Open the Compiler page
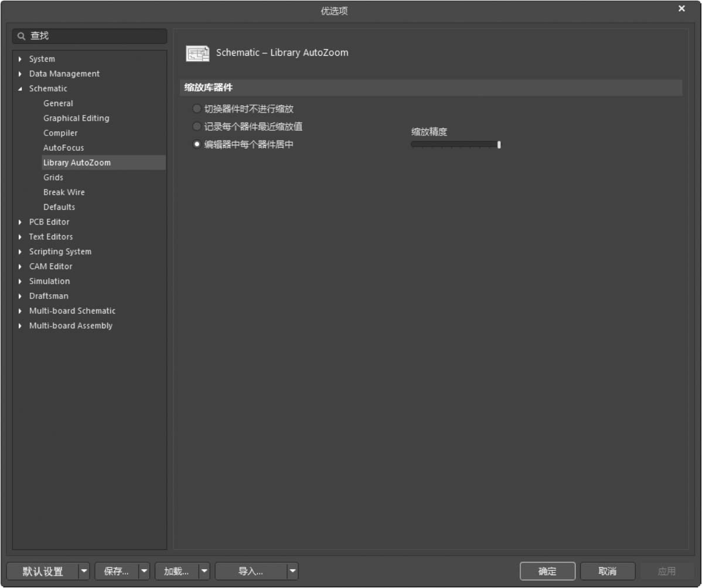The image size is (702, 588). tap(60, 133)
